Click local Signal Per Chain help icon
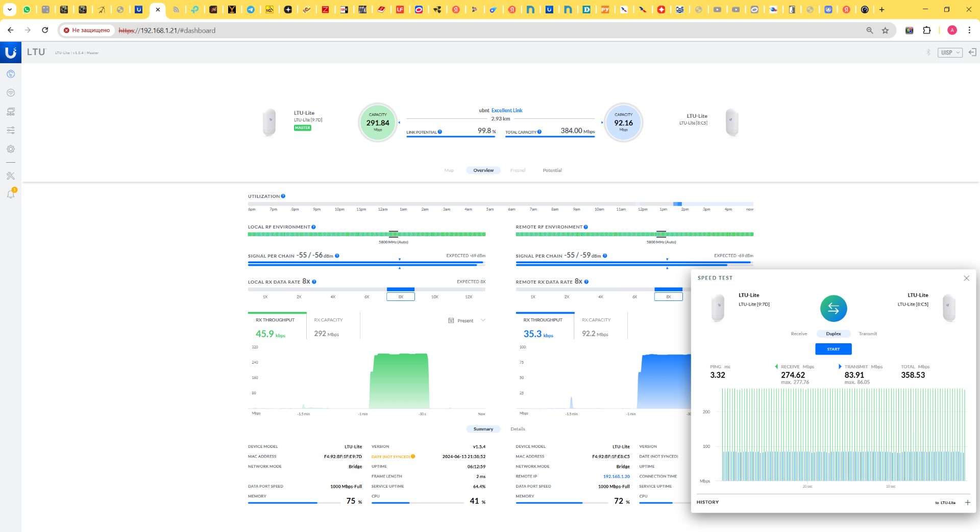Viewport: 980px width, 532px height. tap(337, 256)
